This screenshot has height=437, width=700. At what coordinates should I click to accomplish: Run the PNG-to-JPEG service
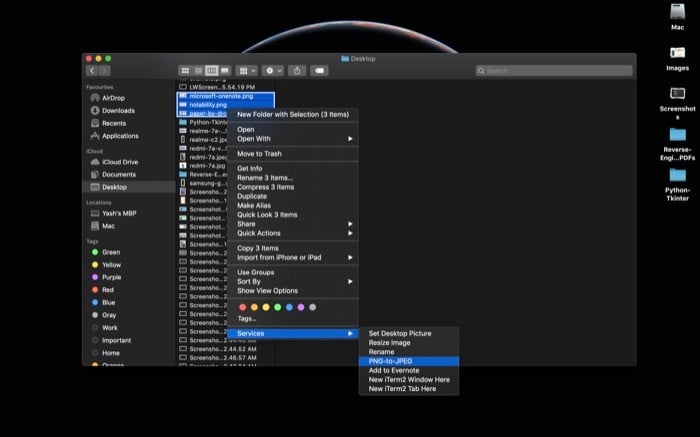[x=409, y=361]
